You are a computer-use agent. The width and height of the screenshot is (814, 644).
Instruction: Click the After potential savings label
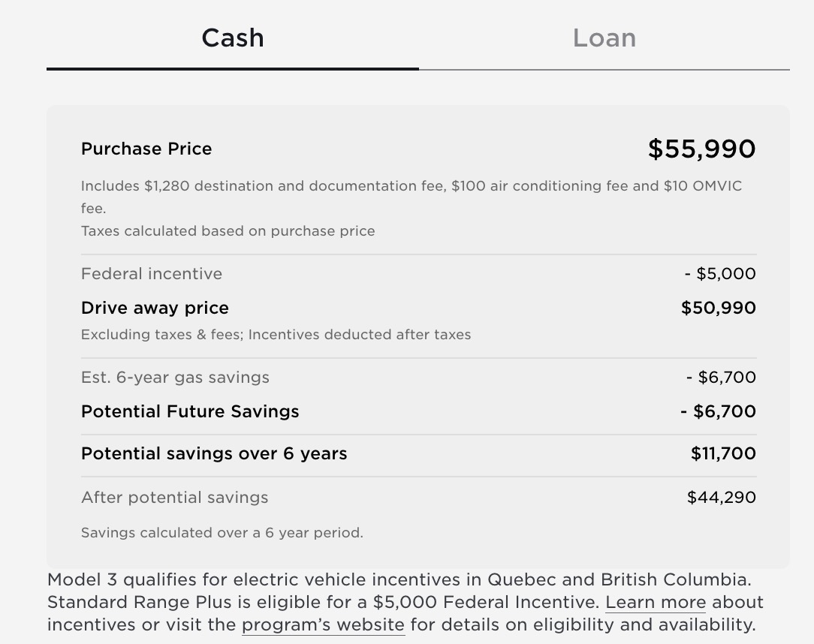point(174,498)
